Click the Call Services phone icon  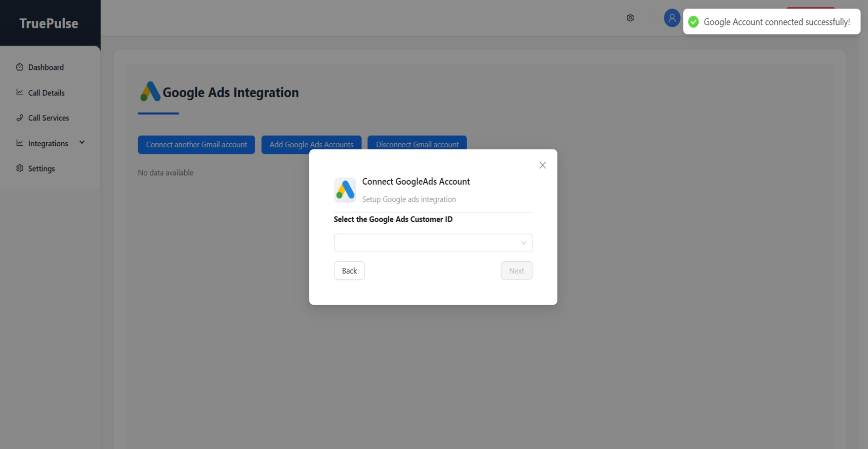(20, 117)
